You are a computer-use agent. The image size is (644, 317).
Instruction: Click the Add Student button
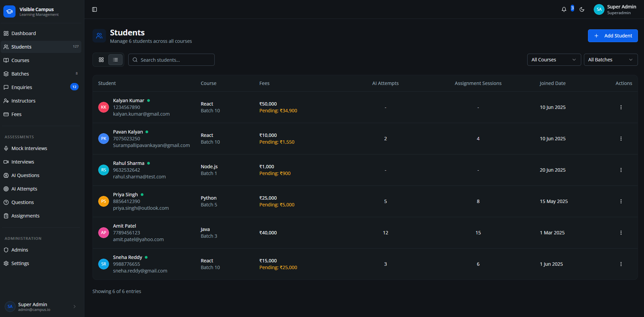tap(613, 35)
